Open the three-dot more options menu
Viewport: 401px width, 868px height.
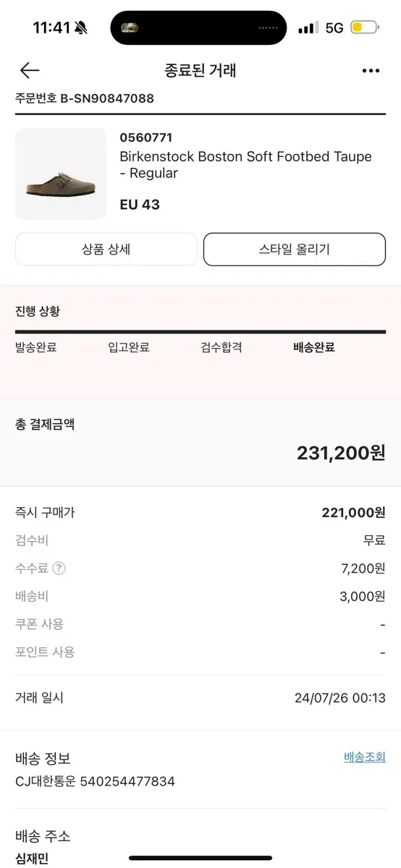tap(371, 71)
